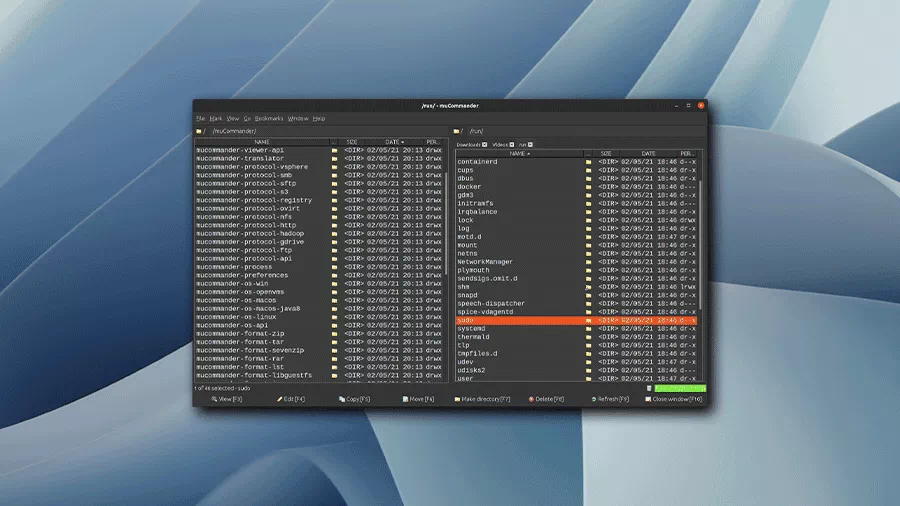This screenshot has height=506, width=900.
Task: Click the folder icon beside mucommander-format-zip
Action: pyautogui.click(x=334, y=334)
